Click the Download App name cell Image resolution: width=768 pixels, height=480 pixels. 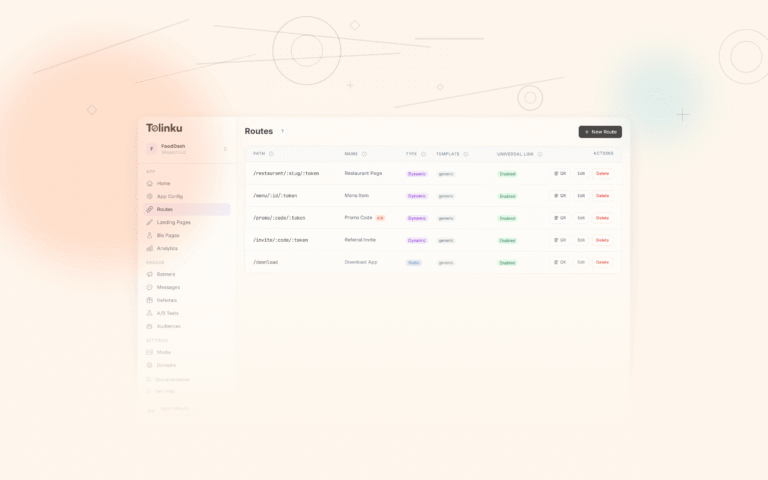[361, 262]
